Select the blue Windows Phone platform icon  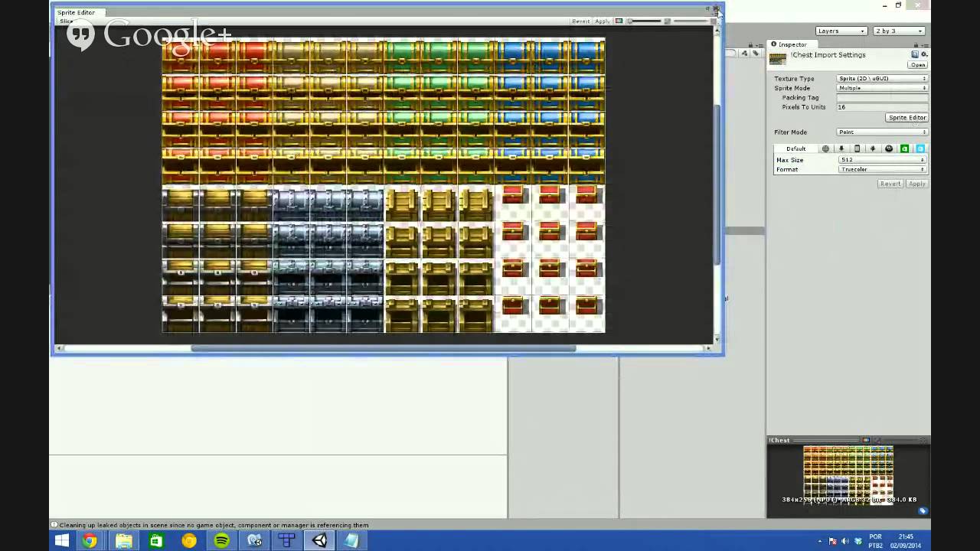click(920, 148)
